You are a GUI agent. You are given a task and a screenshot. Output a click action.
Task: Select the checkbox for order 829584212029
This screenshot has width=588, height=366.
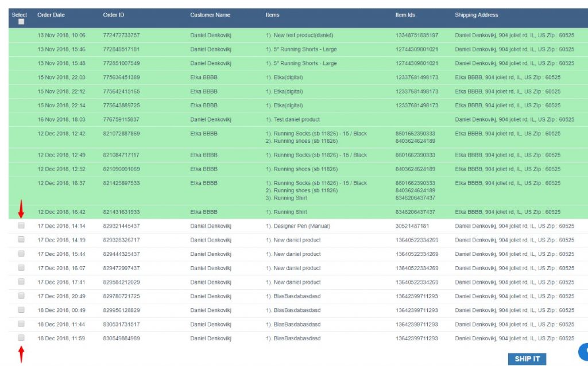(21, 282)
